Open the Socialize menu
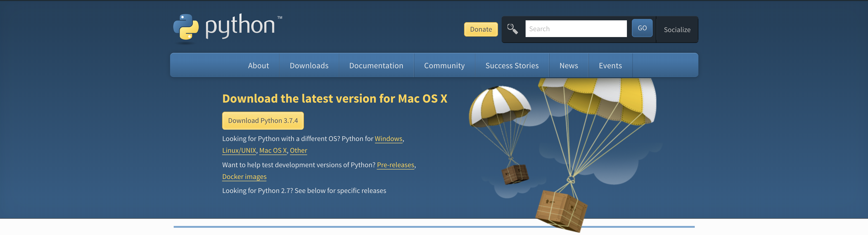This screenshot has width=868, height=235. (677, 30)
